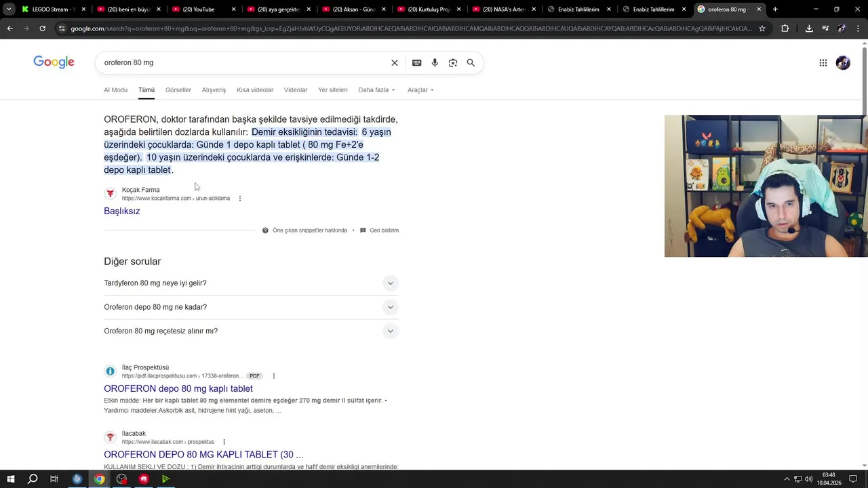Viewport: 868px width, 488px height.
Task: Open more options for the İlacabak result
Action: 224,442
